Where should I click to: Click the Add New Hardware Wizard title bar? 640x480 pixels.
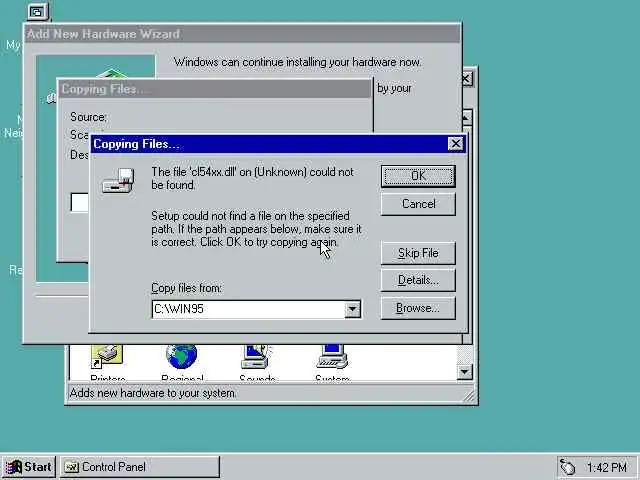[x=242, y=34]
